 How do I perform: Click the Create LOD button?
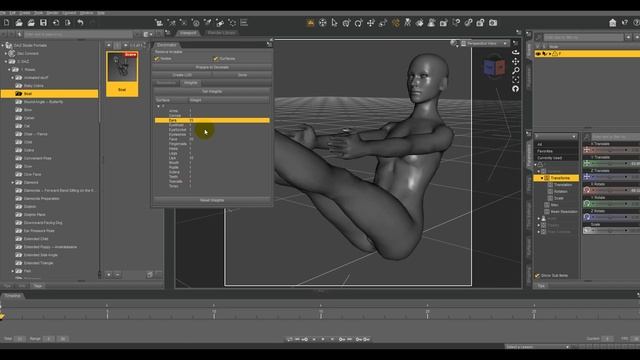click(182, 75)
